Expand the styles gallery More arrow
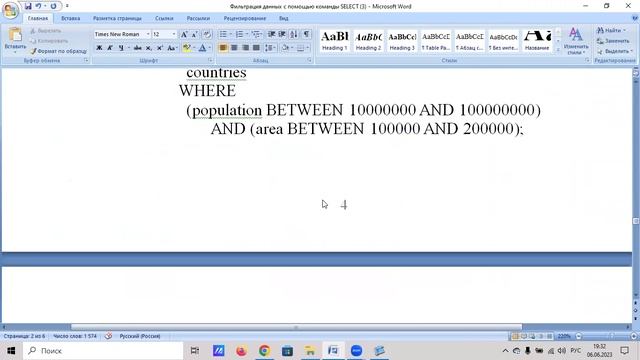The image size is (640, 360). (558, 50)
